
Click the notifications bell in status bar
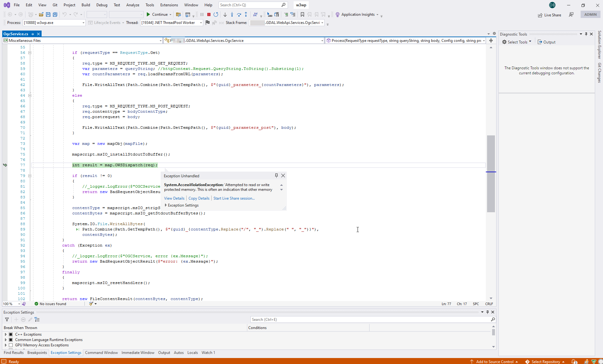[574, 361]
